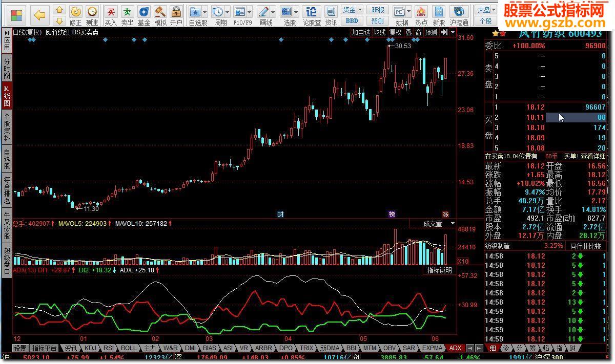This screenshot has width=615, height=364.
Task: Open the 修正 toolbar tool
Action: coord(75,15)
